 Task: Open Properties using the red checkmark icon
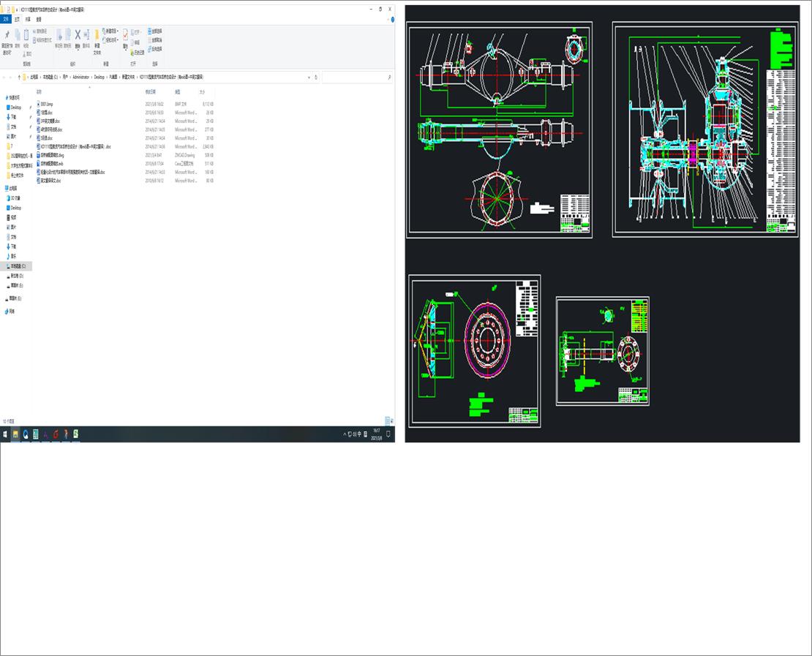coord(125,36)
